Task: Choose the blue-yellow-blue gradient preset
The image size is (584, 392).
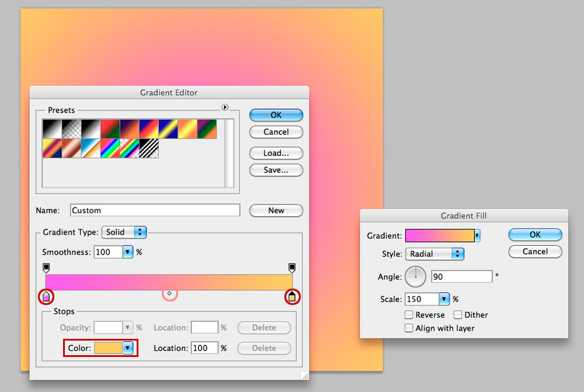Action: 168,129
